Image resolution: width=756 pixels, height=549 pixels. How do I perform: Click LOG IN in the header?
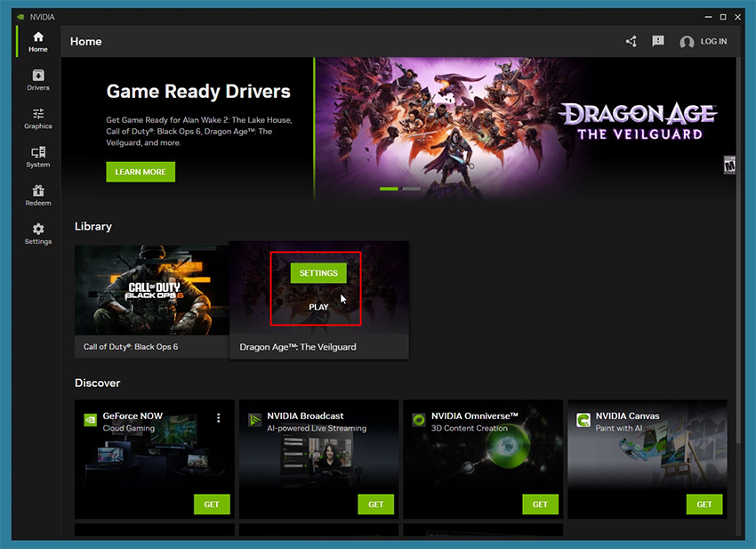click(713, 42)
